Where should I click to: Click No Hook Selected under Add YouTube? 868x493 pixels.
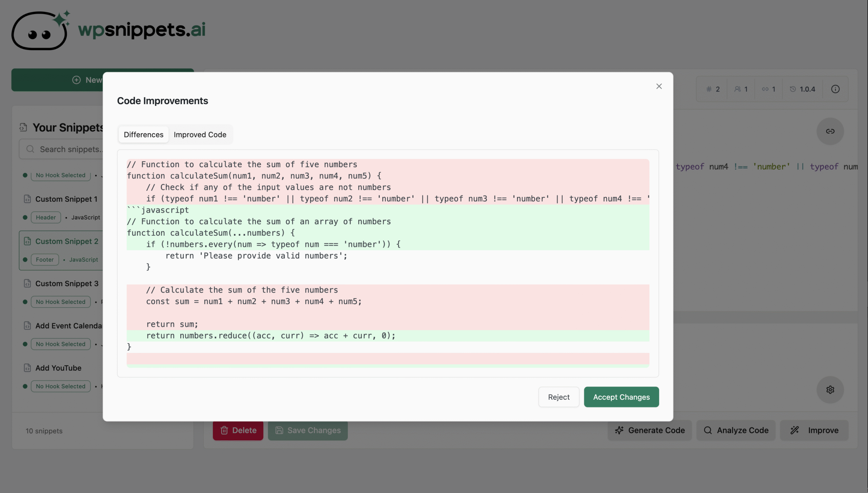click(x=61, y=386)
